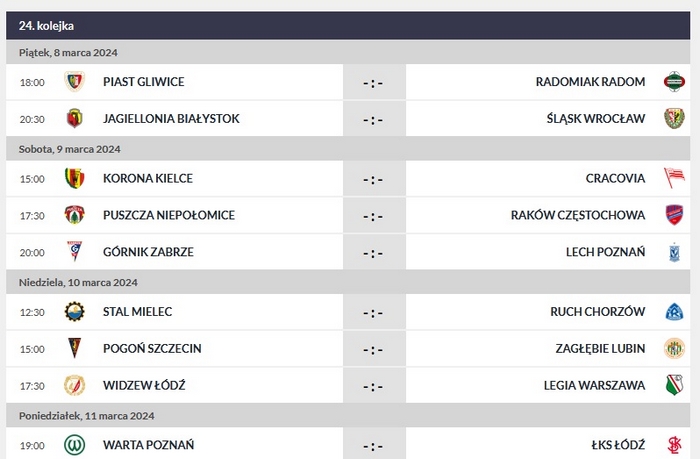Click the Piast Gliwice match score placeholder
Image resolution: width=700 pixels, height=459 pixels.
click(x=373, y=82)
